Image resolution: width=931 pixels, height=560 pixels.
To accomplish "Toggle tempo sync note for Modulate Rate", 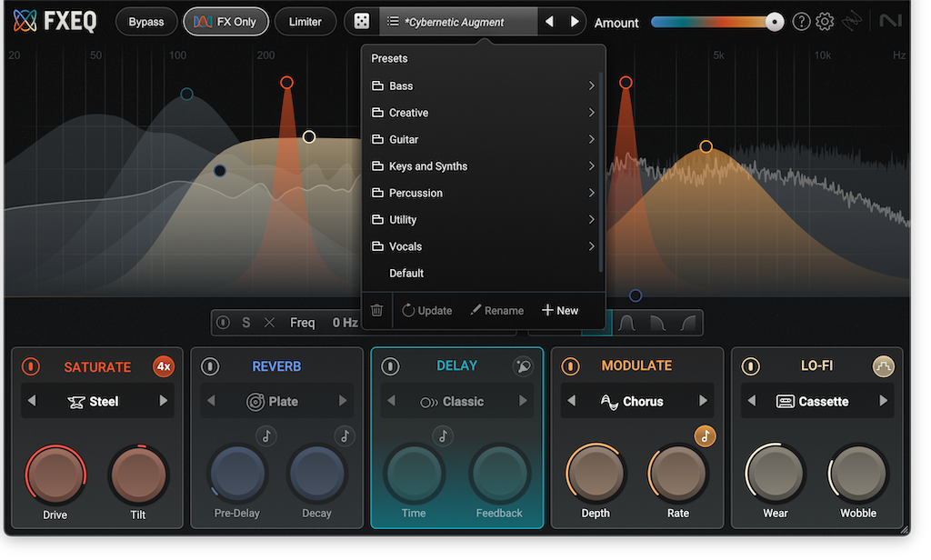I will [x=705, y=436].
